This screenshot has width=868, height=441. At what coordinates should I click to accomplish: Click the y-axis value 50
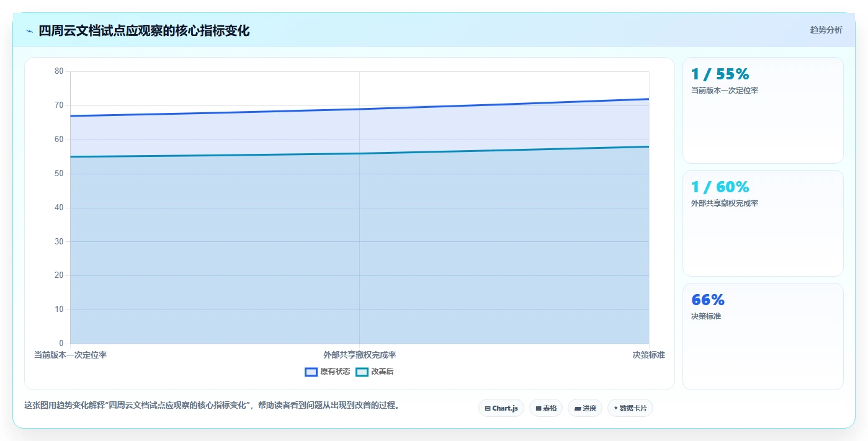click(59, 174)
